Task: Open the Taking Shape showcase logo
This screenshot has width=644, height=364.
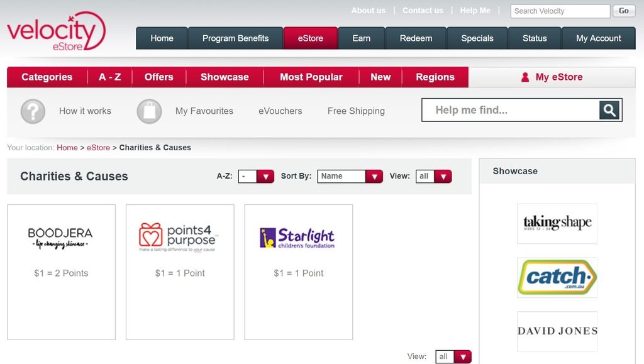Action: (557, 224)
